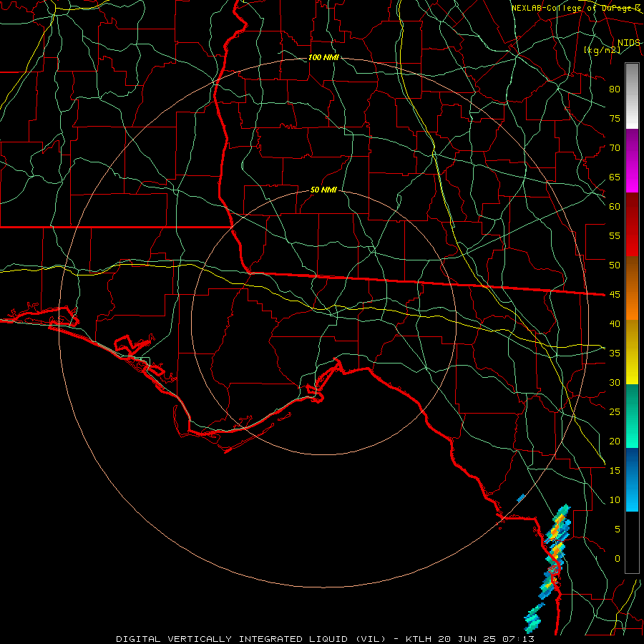Click the 20 JUN 25 date in the caption
Viewport: 644px width, 644px height.
point(467,639)
